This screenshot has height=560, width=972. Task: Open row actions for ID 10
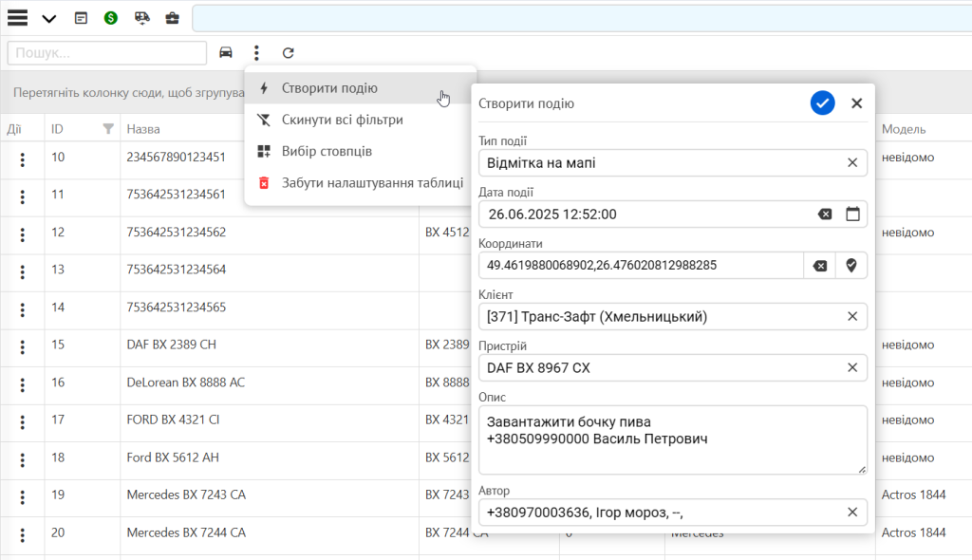click(x=23, y=159)
